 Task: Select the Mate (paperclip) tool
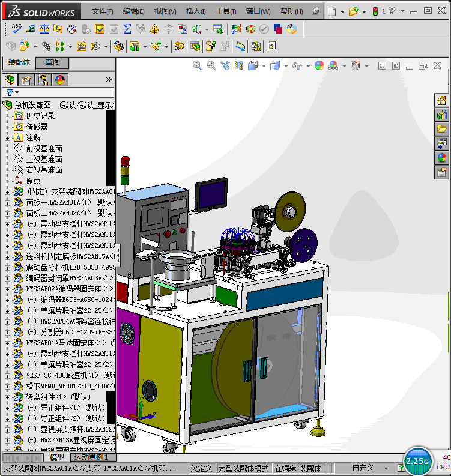(x=46, y=46)
